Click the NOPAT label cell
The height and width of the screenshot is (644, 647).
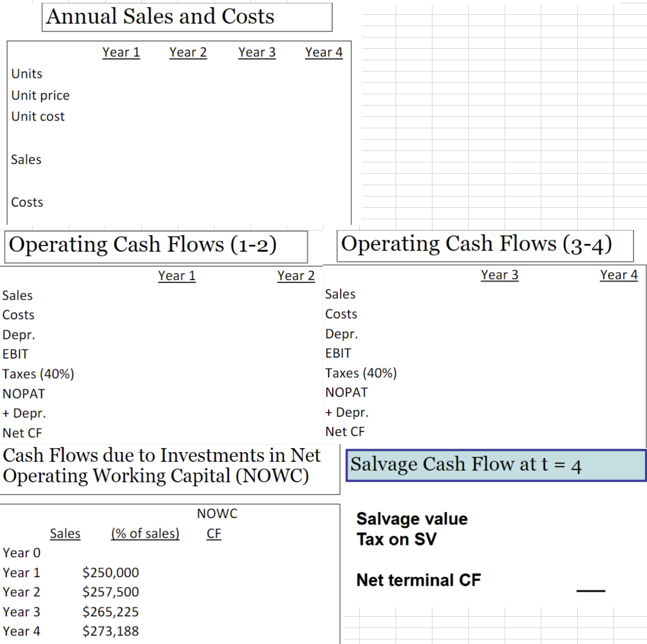click(24, 393)
